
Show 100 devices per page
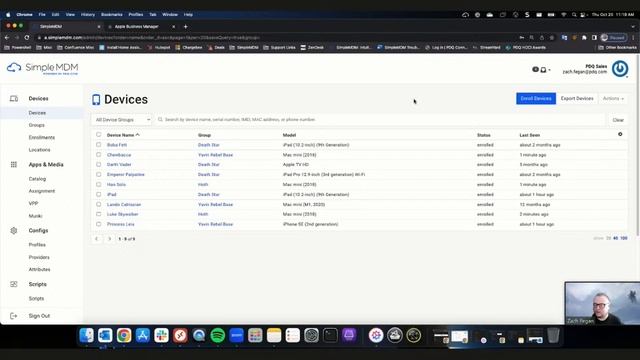click(x=624, y=238)
